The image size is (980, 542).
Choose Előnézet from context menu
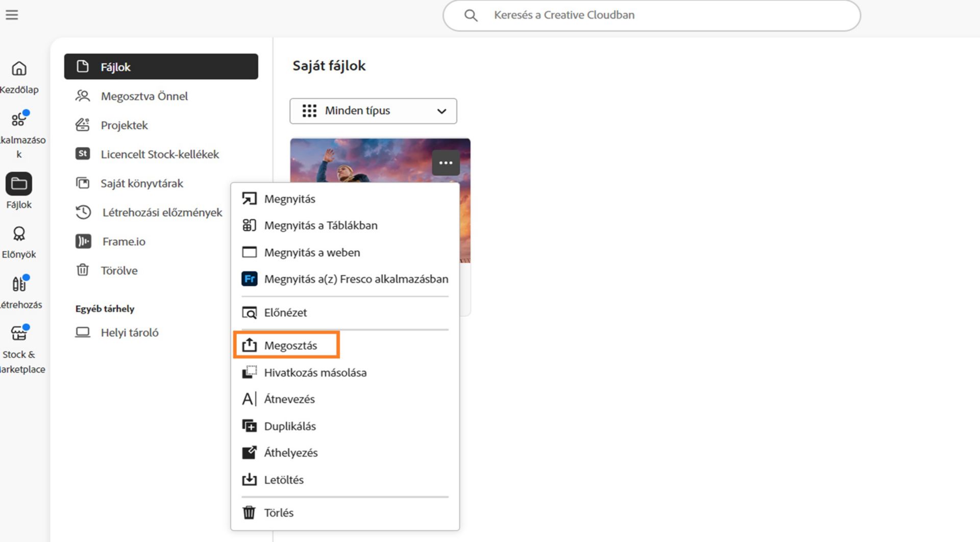pos(345,313)
